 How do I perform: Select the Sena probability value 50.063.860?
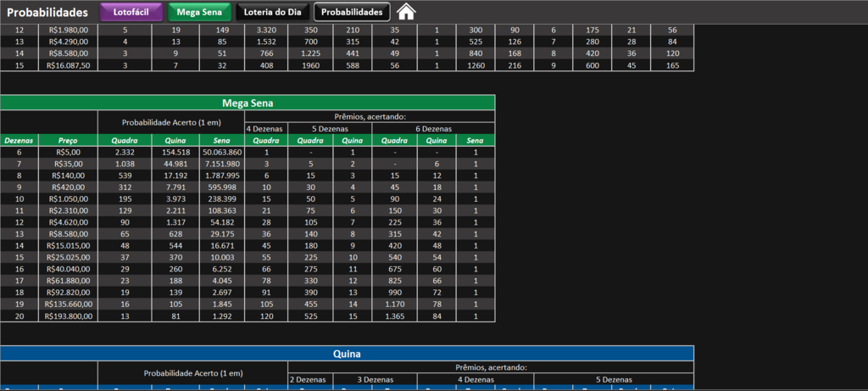(222, 153)
